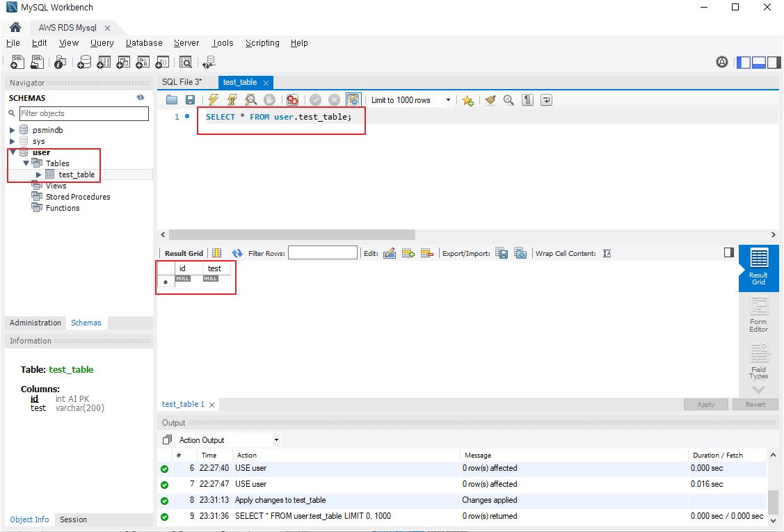Beautify the SQL script with broom icon

[490, 100]
